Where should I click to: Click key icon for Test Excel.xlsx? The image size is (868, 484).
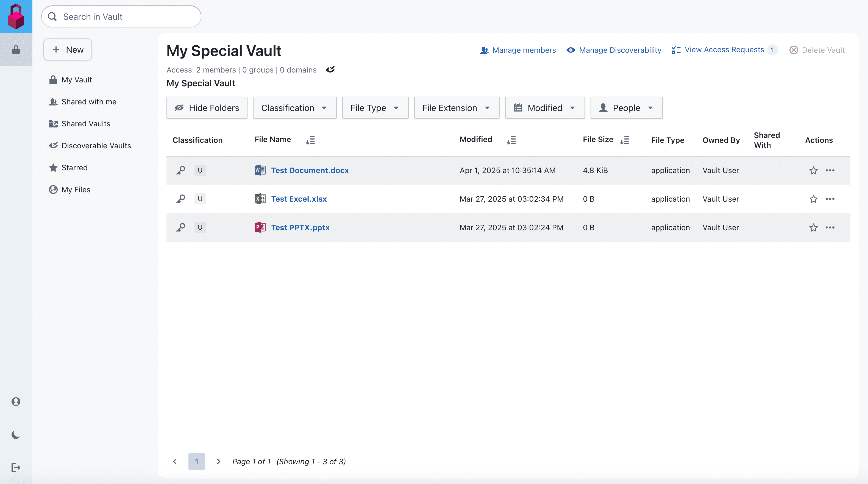[x=181, y=199]
